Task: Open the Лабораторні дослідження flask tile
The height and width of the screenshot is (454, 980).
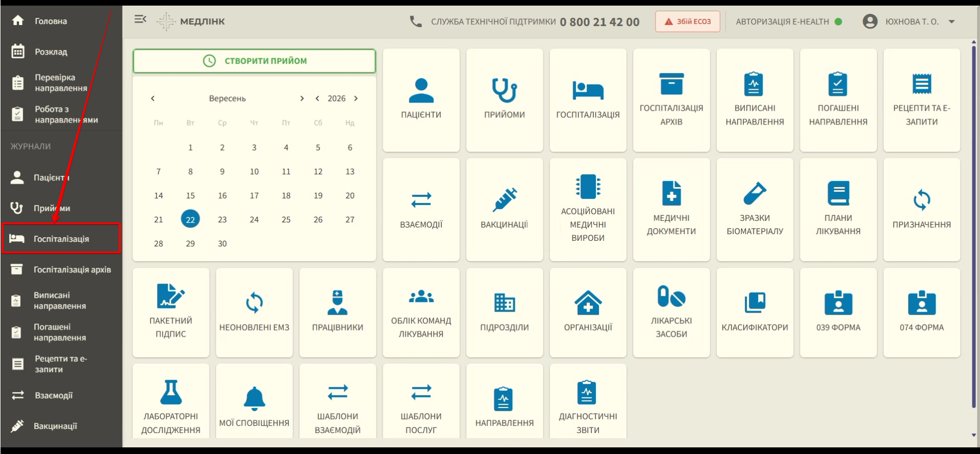Action: click(171, 401)
